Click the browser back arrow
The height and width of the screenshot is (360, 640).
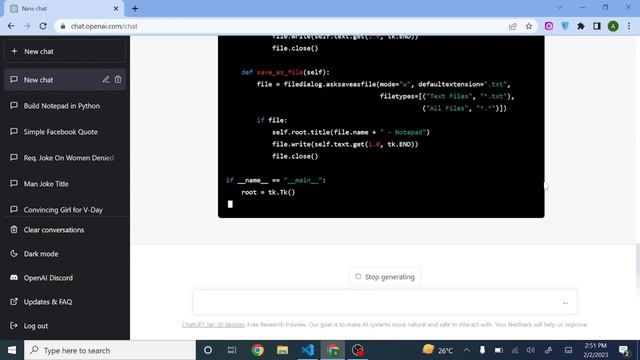11,26
